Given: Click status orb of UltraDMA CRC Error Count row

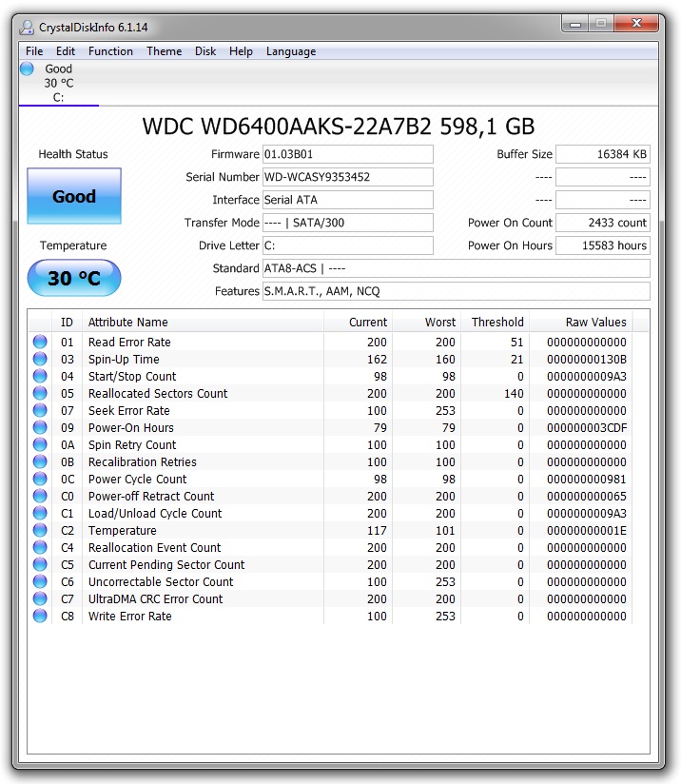Looking at the screenshot, I should pos(40,598).
